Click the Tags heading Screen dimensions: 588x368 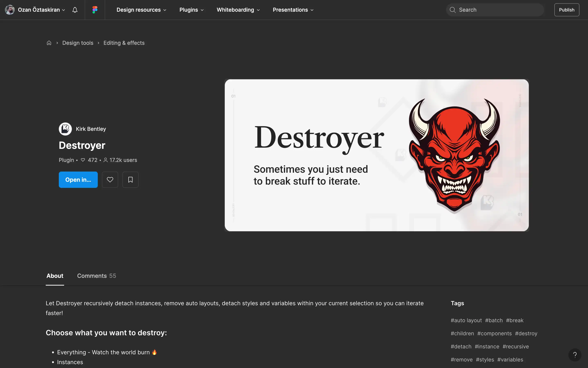(x=457, y=303)
